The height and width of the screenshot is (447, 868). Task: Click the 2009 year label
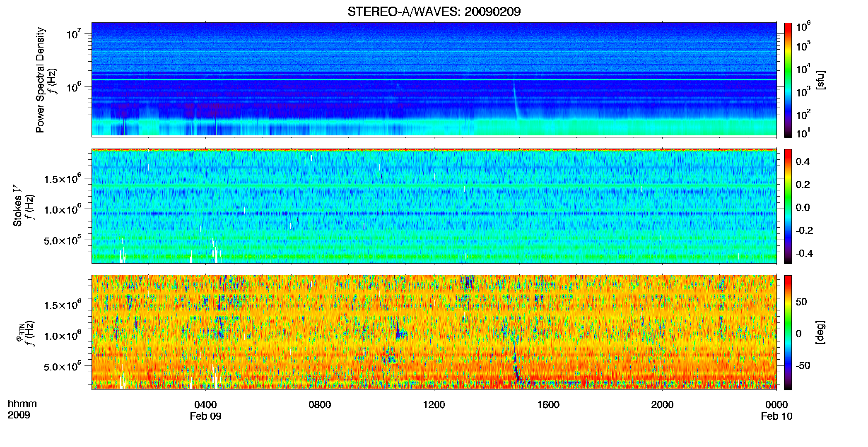pos(19,415)
